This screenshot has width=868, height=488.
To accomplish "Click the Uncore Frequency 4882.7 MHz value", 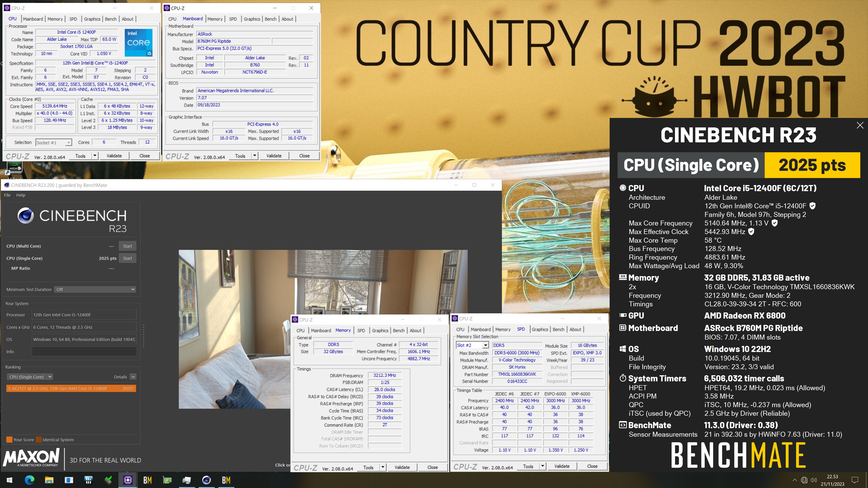I will pos(419,359).
